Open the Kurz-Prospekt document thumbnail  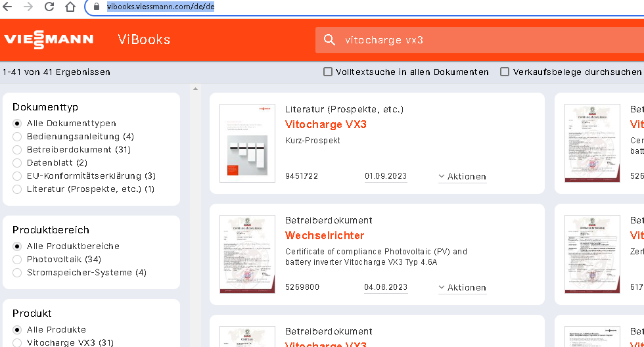(247, 143)
